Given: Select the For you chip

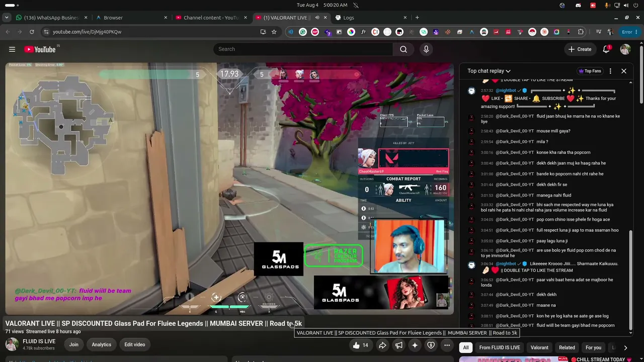Looking at the screenshot, I should tap(593, 347).
